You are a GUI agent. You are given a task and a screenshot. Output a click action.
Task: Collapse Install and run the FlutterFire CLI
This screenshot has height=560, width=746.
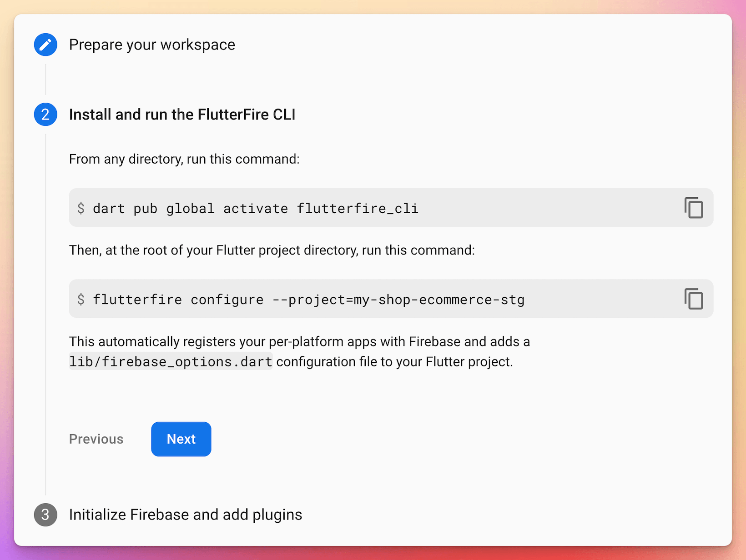click(x=182, y=115)
